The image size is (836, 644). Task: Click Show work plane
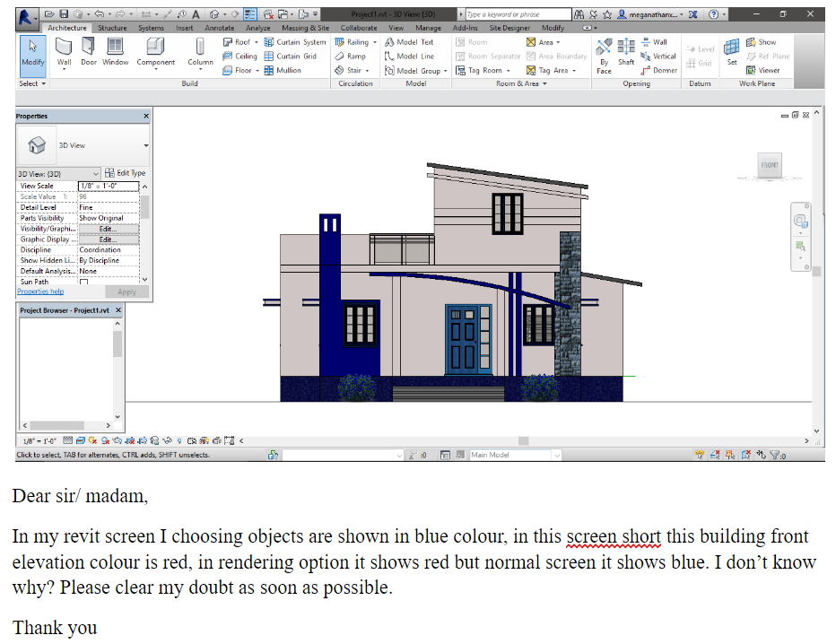[x=761, y=42]
